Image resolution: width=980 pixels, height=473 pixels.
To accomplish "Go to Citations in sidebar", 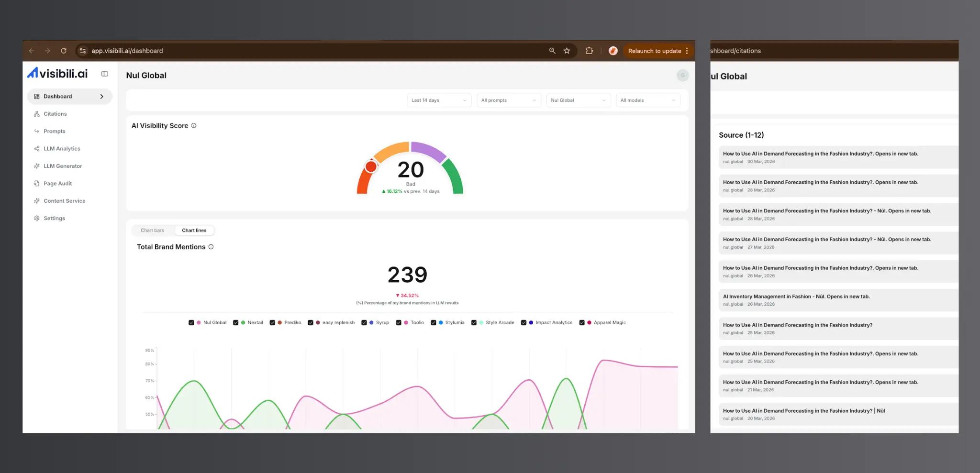I will point(55,114).
